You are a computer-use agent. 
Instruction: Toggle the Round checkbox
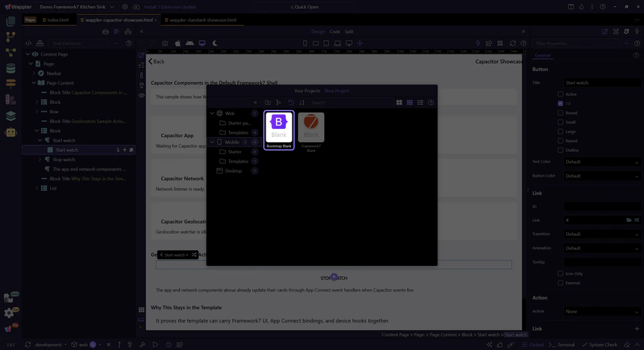click(x=560, y=113)
